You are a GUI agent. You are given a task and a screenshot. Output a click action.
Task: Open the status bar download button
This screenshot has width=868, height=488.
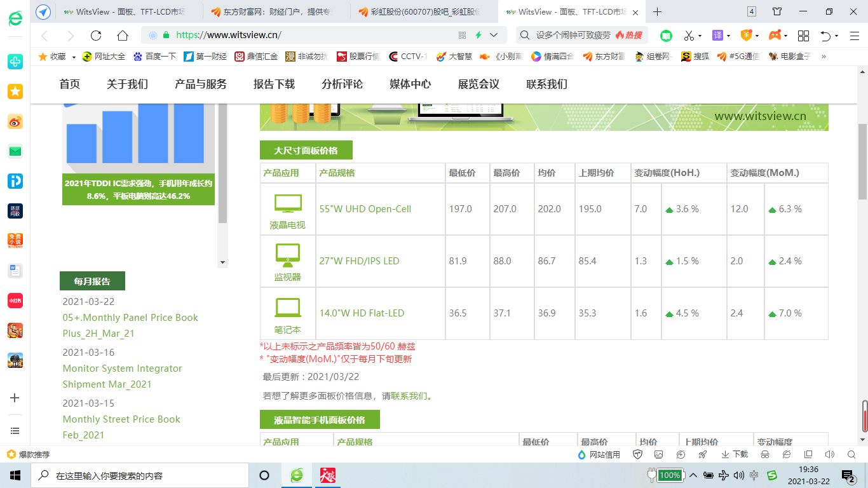[x=735, y=454]
